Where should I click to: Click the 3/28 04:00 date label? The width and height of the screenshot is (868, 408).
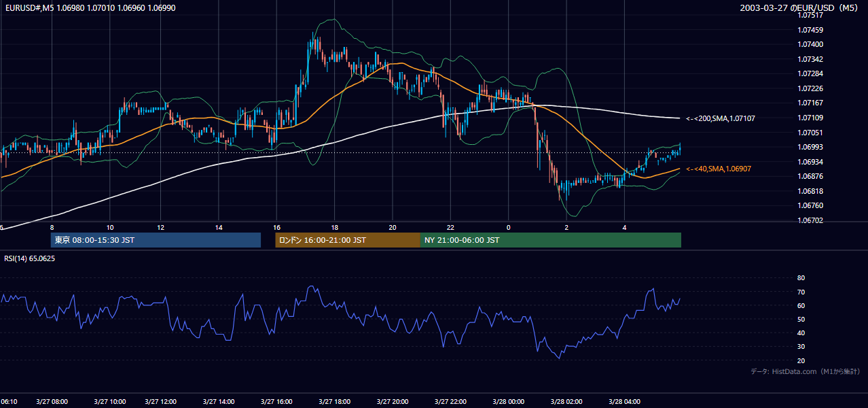click(625, 402)
